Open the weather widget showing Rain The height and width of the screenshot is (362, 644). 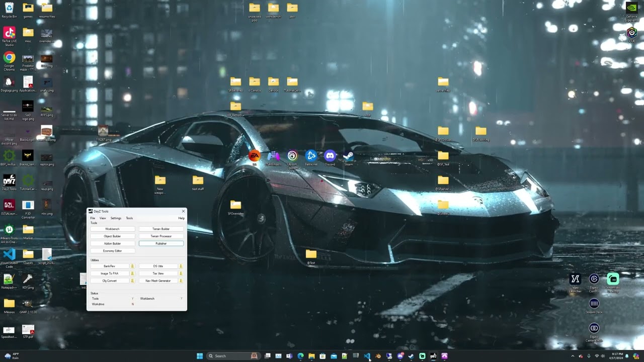11,356
